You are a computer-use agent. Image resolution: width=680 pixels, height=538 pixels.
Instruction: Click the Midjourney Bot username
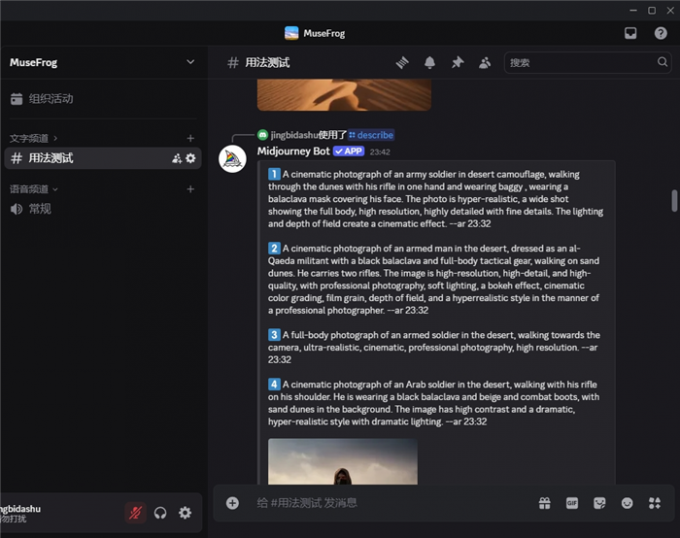(x=293, y=151)
